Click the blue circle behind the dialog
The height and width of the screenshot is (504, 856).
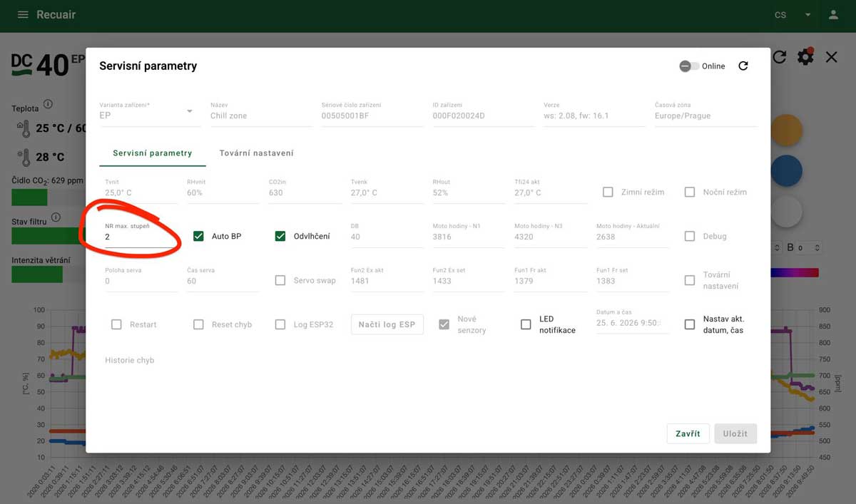coord(786,171)
